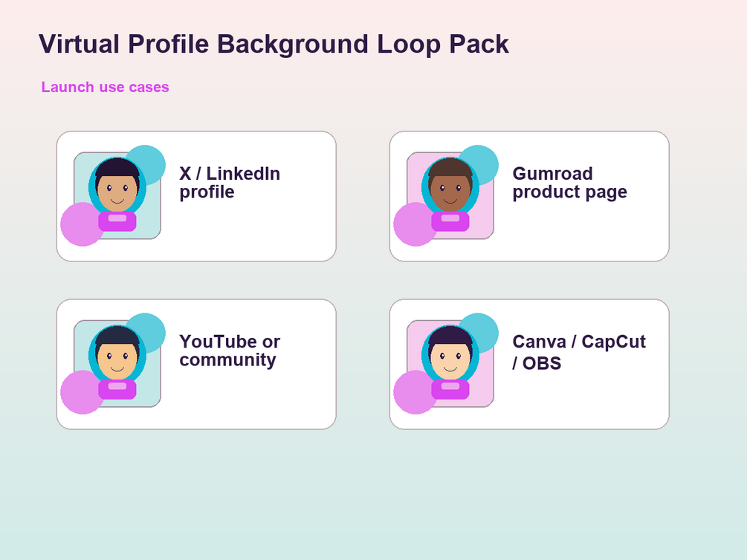Open the Gumroad product page card
This screenshot has width=747, height=560.
(529, 196)
